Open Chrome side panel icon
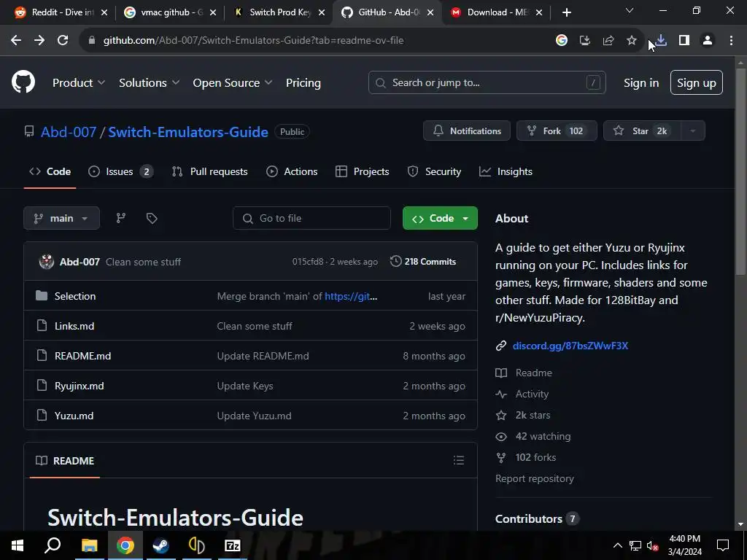 click(684, 41)
